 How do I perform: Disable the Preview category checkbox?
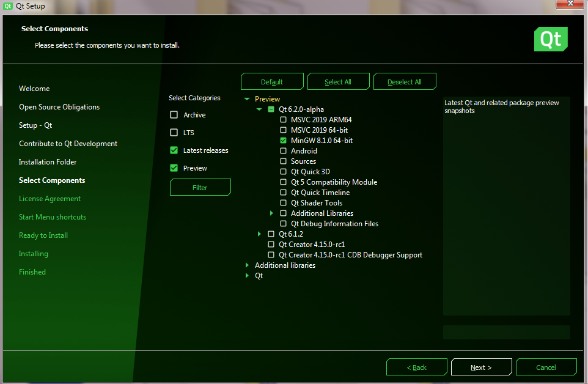click(174, 168)
